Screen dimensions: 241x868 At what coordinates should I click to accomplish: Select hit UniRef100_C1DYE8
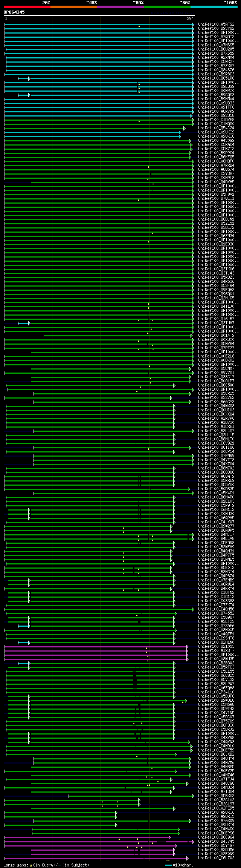pos(216,120)
